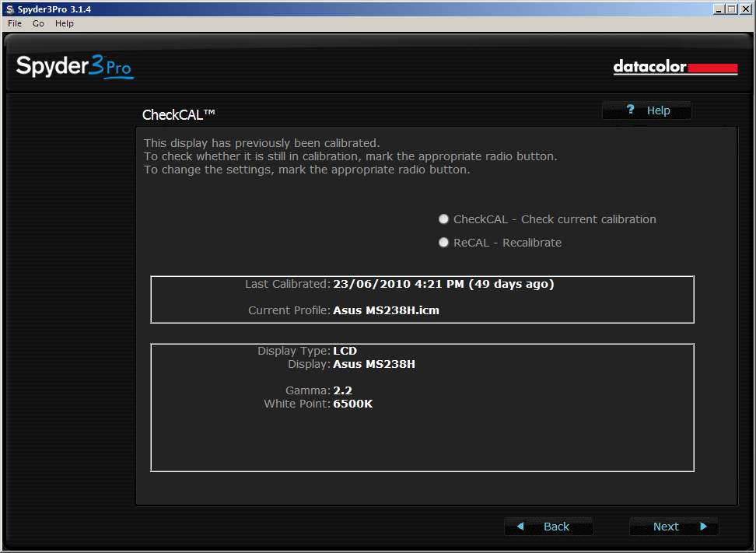Viewport: 756px width, 553px height.
Task: Click the datacolor logo
Action: [675, 67]
